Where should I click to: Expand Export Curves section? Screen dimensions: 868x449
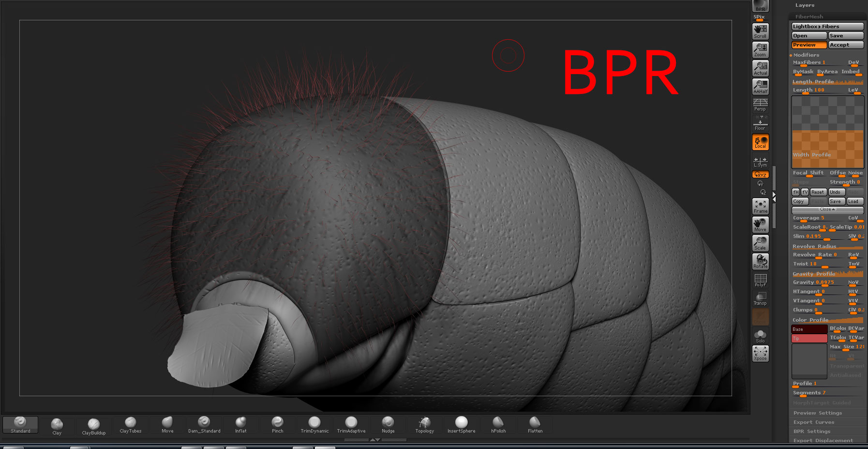point(814,422)
